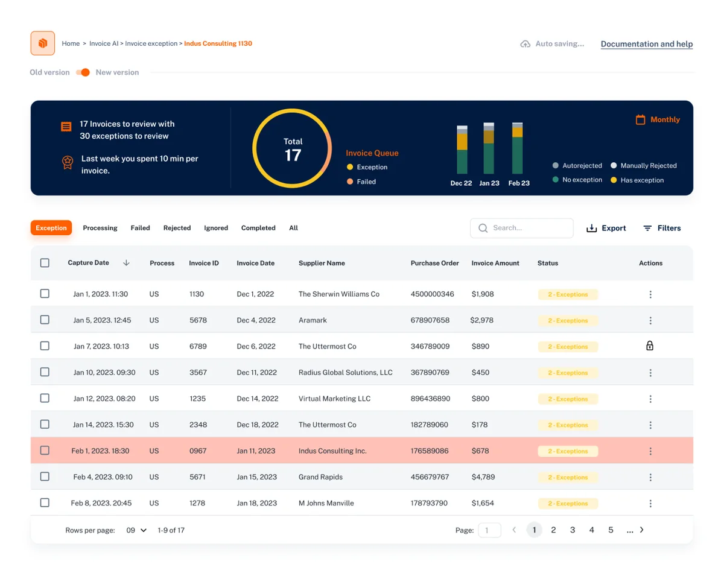Switch to the Ignored tab

[x=216, y=228]
